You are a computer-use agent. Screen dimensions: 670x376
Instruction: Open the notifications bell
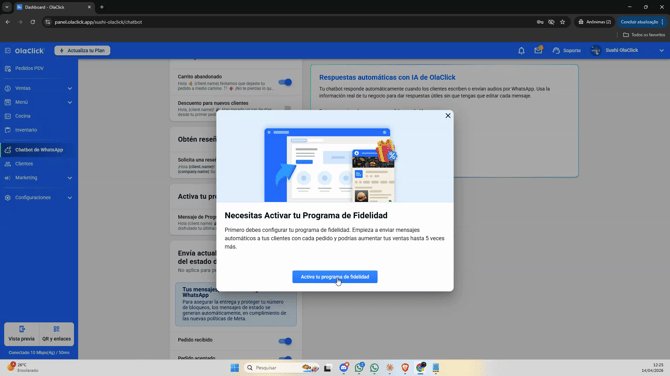click(521, 50)
